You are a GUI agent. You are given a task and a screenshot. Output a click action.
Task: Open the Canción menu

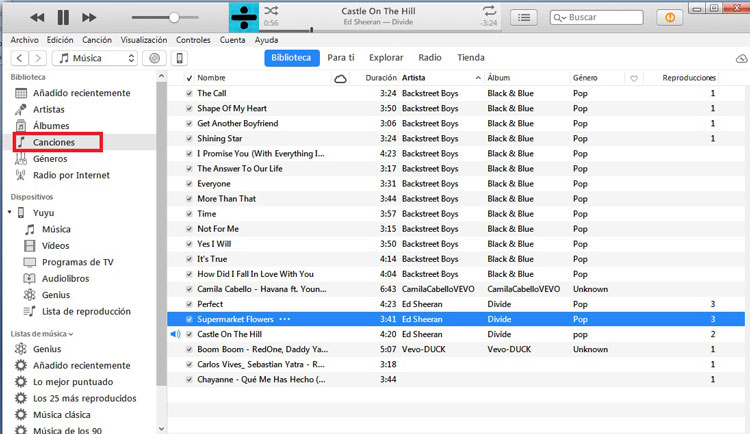[97, 40]
